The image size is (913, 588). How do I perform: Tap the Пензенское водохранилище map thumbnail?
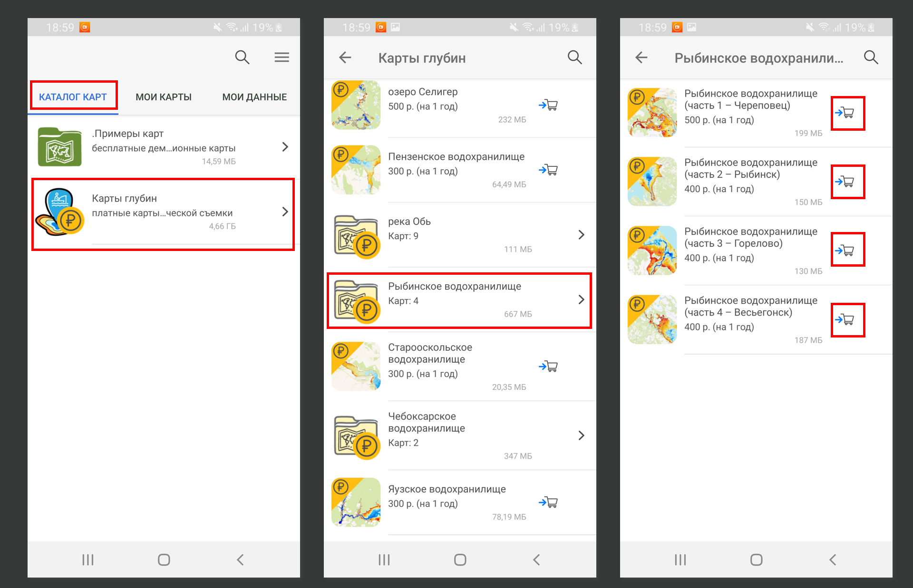point(356,170)
